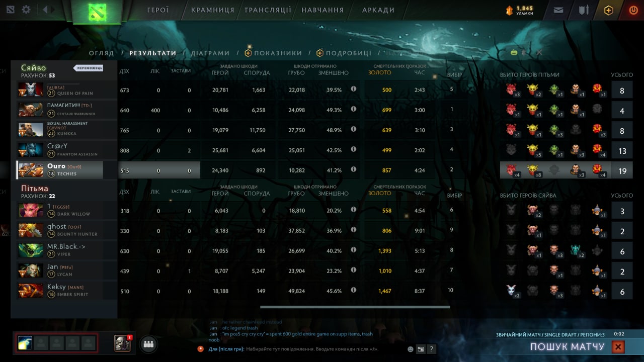
Task: Open the emoticon picker in chat
Action: (x=411, y=349)
